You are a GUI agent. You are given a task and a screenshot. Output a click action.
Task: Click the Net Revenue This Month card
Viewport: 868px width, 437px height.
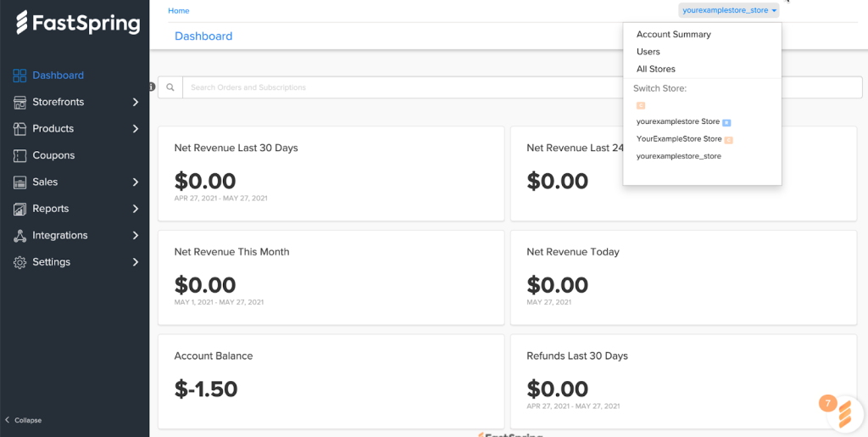331,277
